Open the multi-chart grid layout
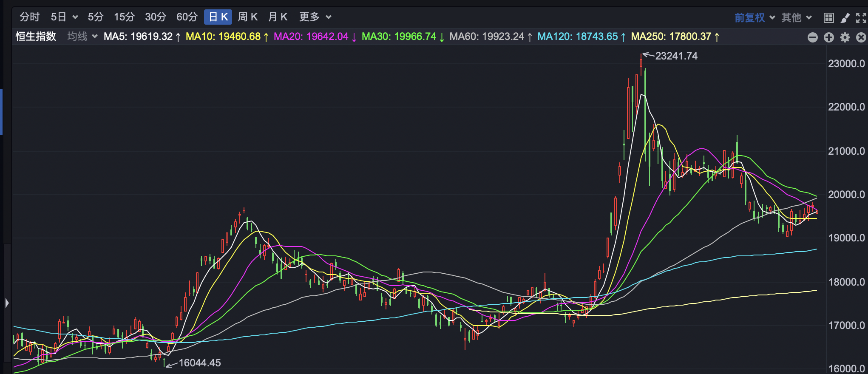The height and width of the screenshot is (374, 868). pos(828,17)
